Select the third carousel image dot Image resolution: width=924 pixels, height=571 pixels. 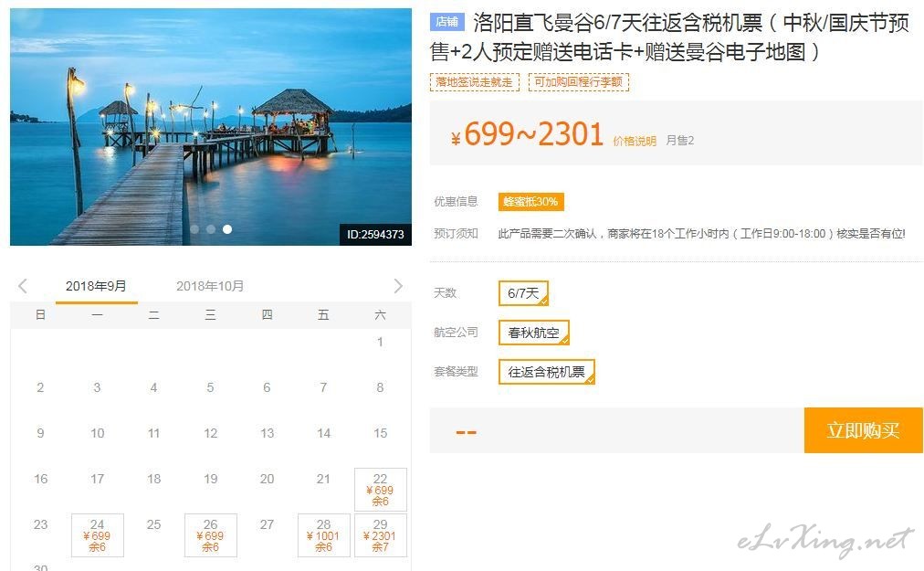pos(227,229)
